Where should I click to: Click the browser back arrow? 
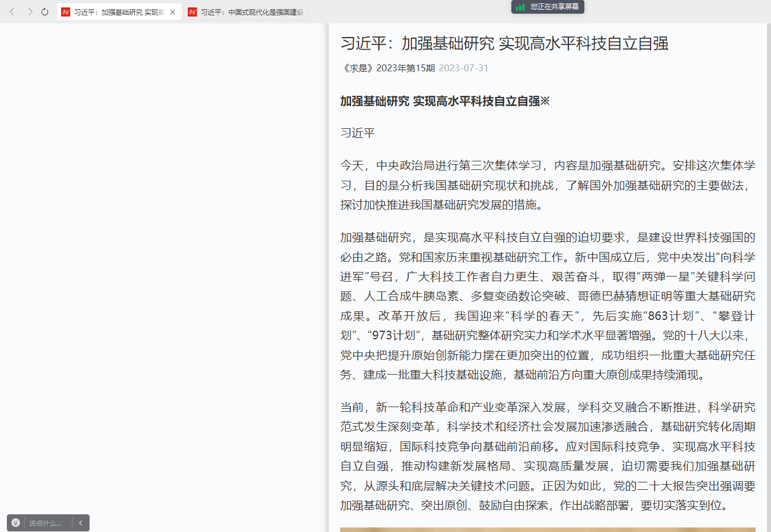12,12
